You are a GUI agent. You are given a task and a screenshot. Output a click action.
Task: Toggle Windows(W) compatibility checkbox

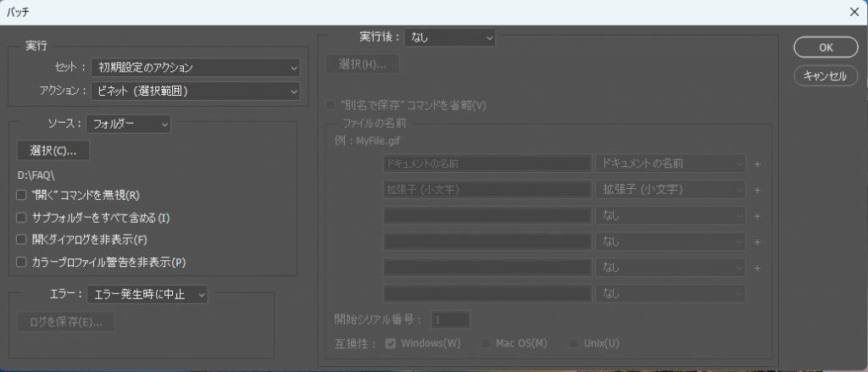[x=391, y=343]
